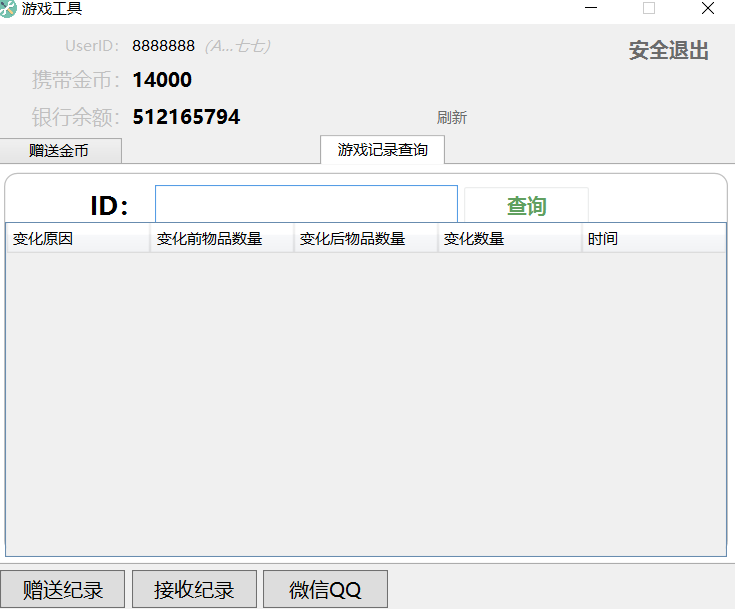735x609 pixels.
Task: Click the 刷新 link to refresh balance
Action: (452, 118)
